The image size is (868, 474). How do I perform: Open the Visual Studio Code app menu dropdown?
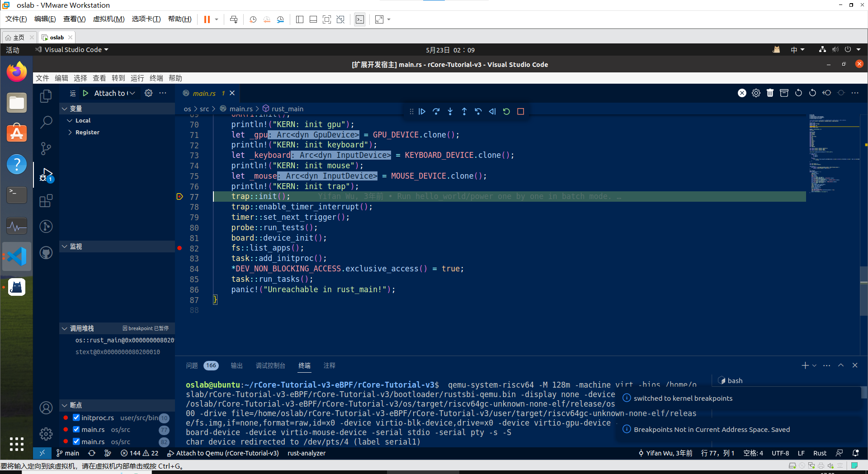[x=72, y=50]
